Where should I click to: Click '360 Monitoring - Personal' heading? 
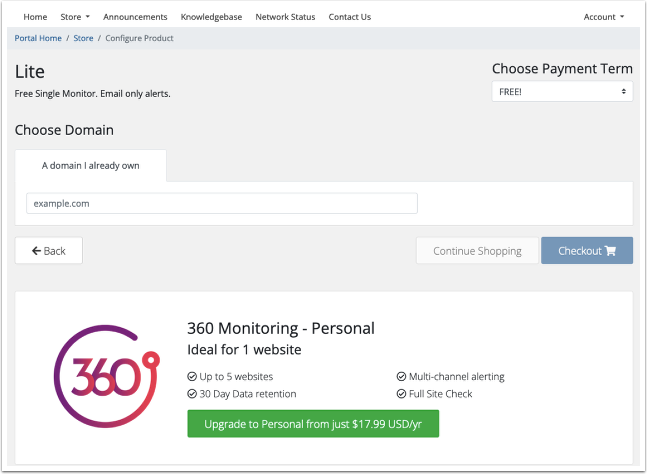281,328
